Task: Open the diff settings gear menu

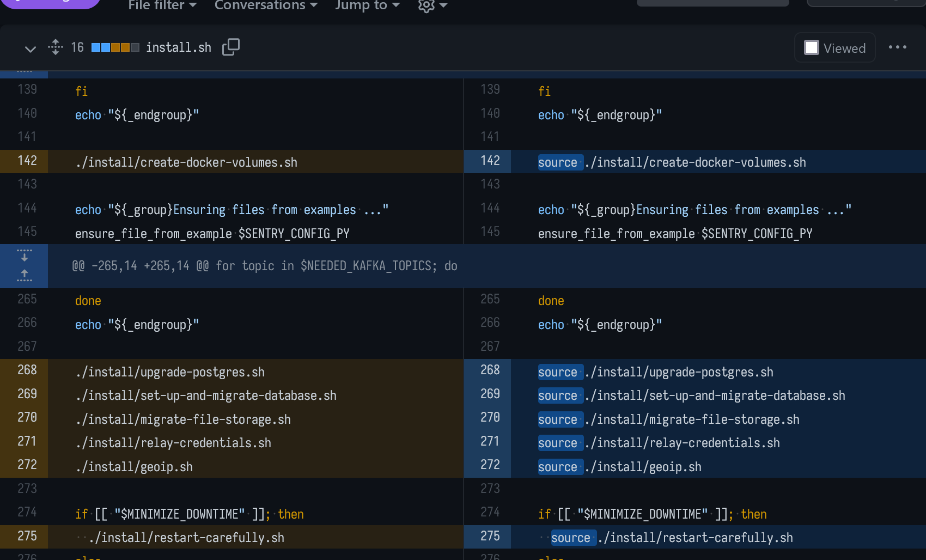Action: 432,5
